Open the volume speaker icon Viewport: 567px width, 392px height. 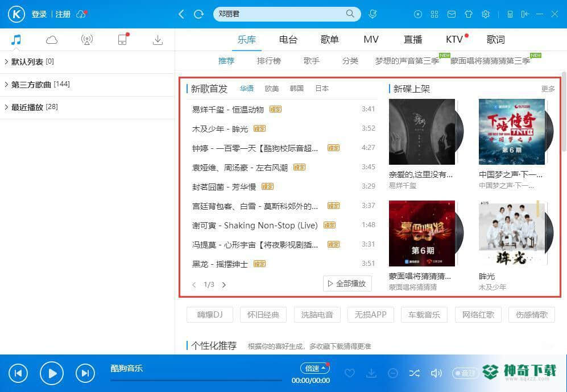click(x=436, y=373)
